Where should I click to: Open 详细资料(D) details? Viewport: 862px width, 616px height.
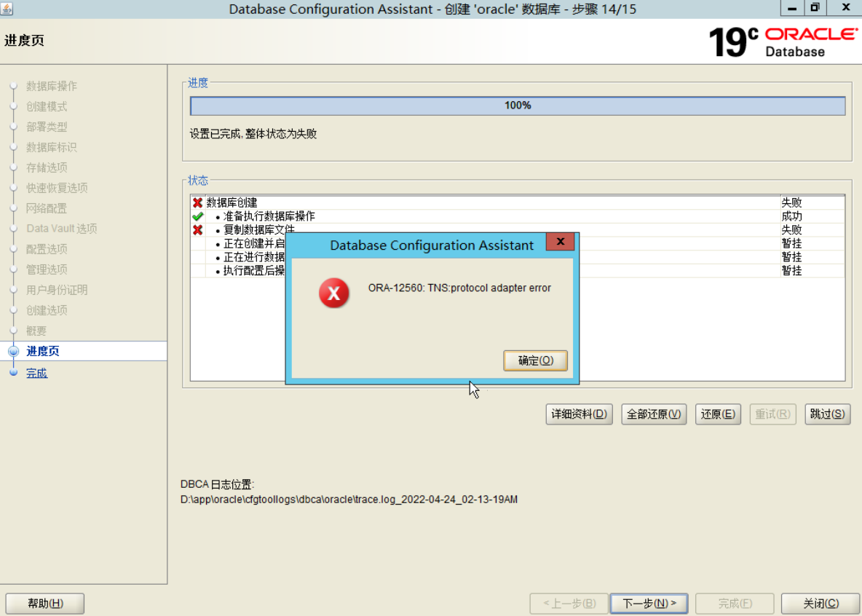[x=579, y=414]
